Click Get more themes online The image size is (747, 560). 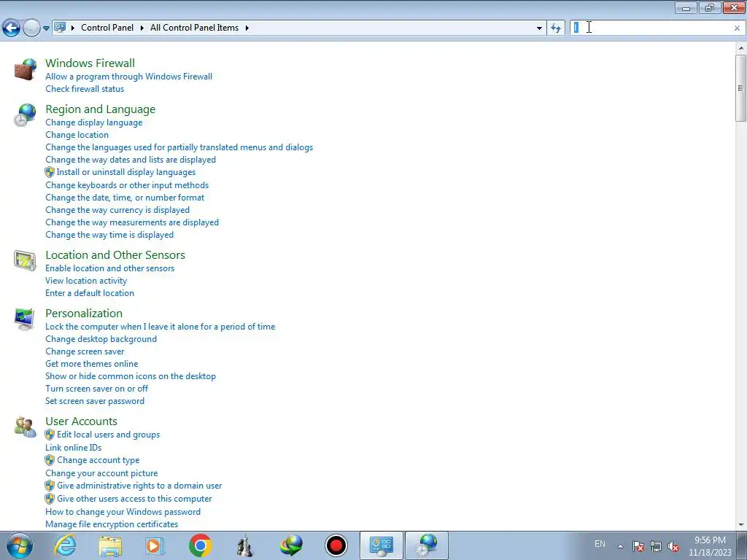(x=92, y=363)
